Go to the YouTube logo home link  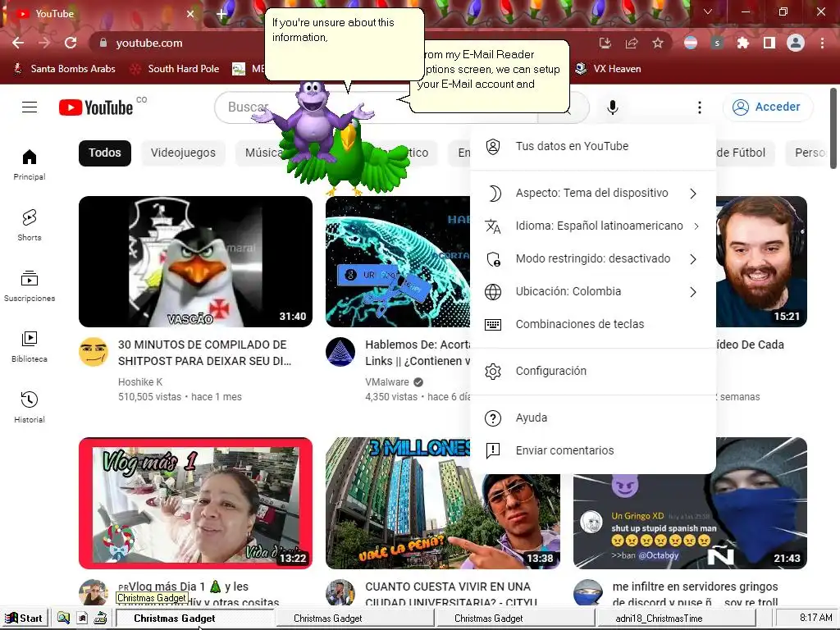pos(96,107)
